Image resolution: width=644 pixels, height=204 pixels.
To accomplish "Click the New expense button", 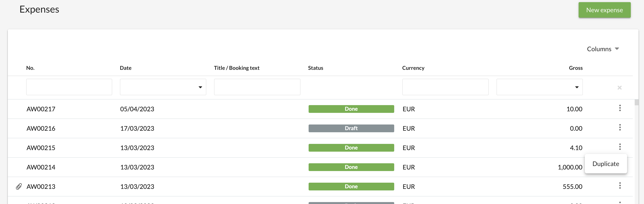I will click(604, 10).
